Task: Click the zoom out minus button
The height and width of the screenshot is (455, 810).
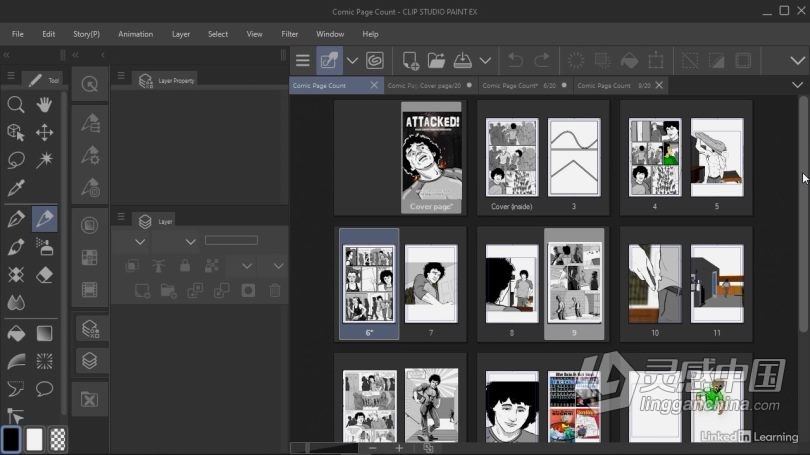Action: (372, 448)
